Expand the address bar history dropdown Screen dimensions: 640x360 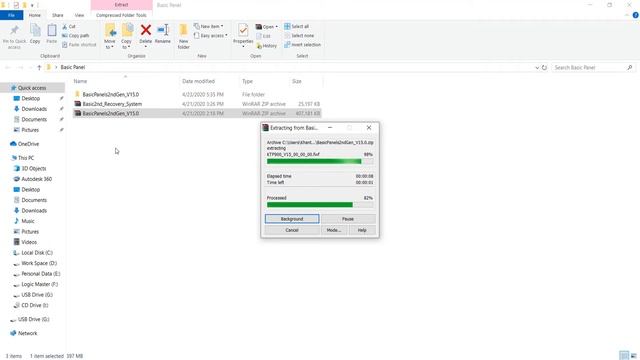[x=537, y=67]
